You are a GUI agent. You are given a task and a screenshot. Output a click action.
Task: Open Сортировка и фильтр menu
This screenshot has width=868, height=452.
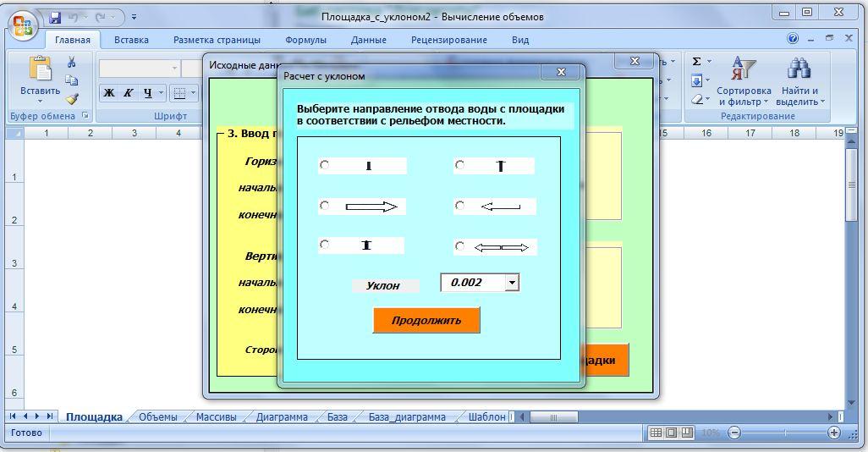pos(744,81)
